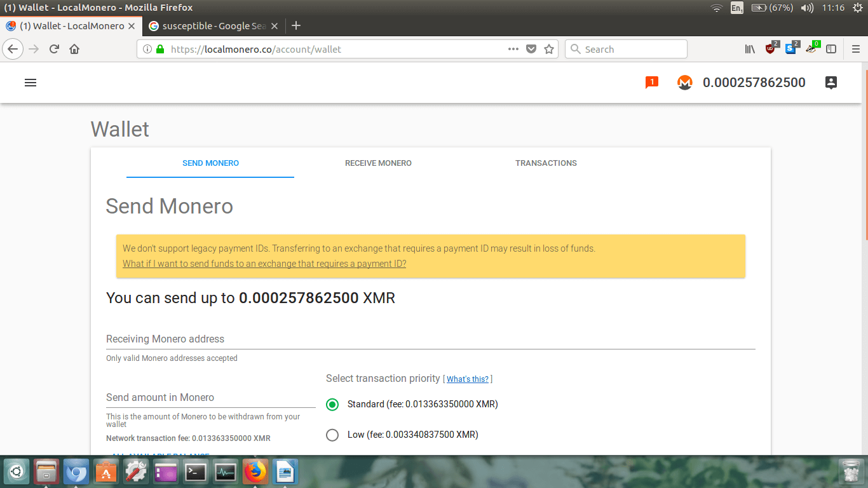This screenshot has height=488, width=868.
Task: Open the battery 67% indicator menu
Action: pyautogui.click(x=772, y=8)
